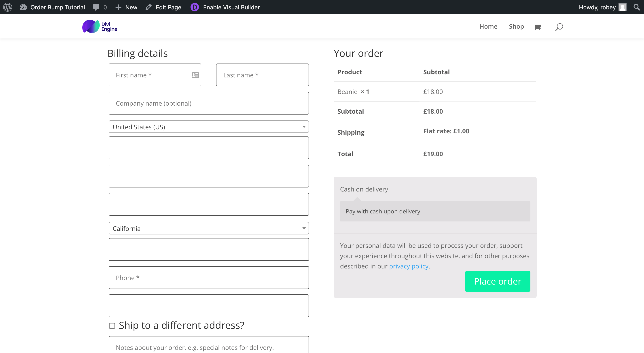Click the site header search icon
Screen dimensions: 644x353
[x=559, y=27]
